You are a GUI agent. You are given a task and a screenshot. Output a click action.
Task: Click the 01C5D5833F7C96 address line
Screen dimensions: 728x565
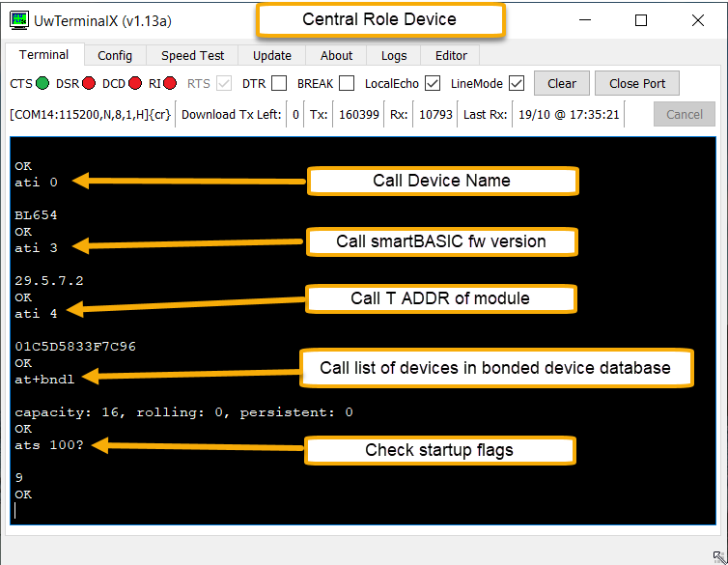(x=75, y=347)
